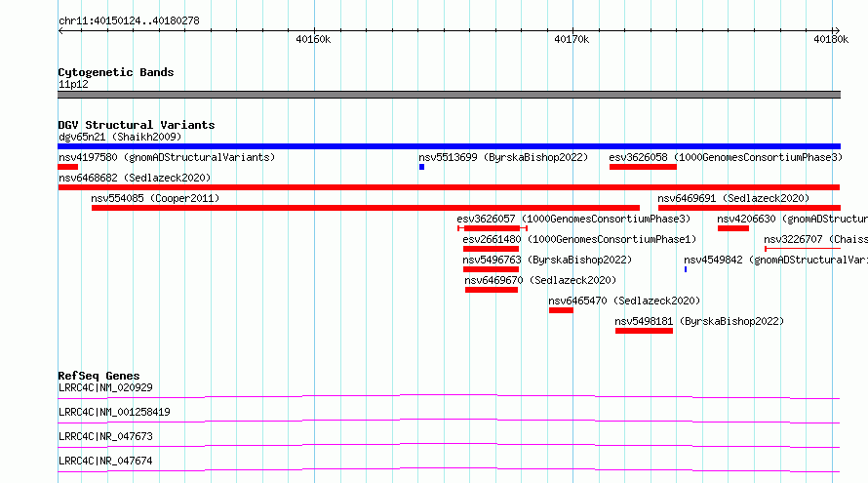Select the 11p12 band label

[x=73, y=84]
